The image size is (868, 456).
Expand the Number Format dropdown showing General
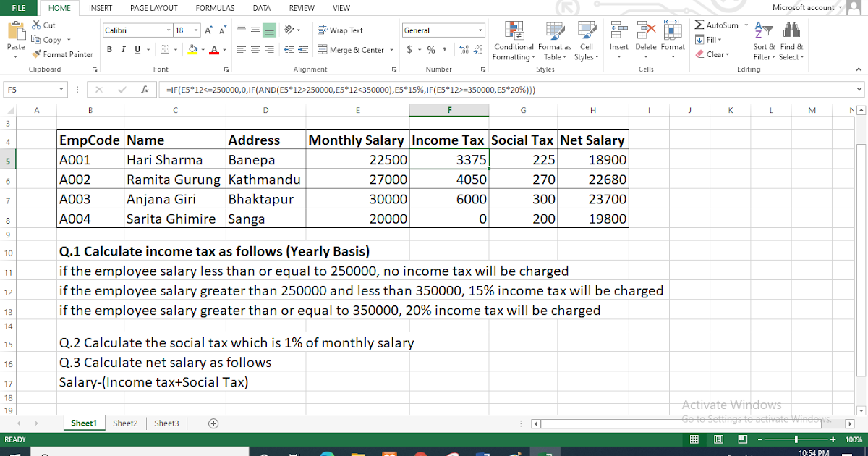point(482,30)
